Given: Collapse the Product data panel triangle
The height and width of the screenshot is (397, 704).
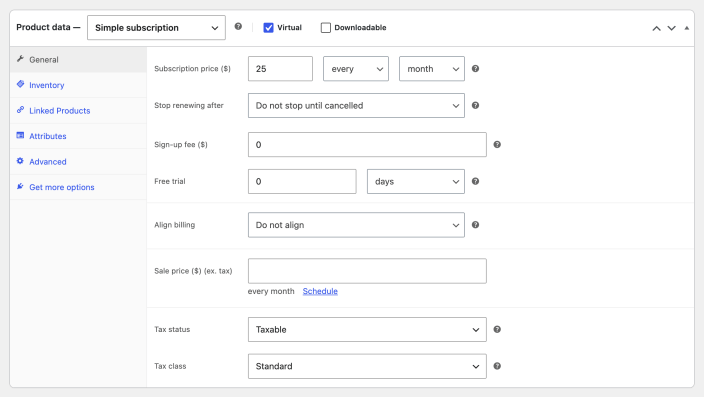Looking at the screenshot, I should point(686,28).
